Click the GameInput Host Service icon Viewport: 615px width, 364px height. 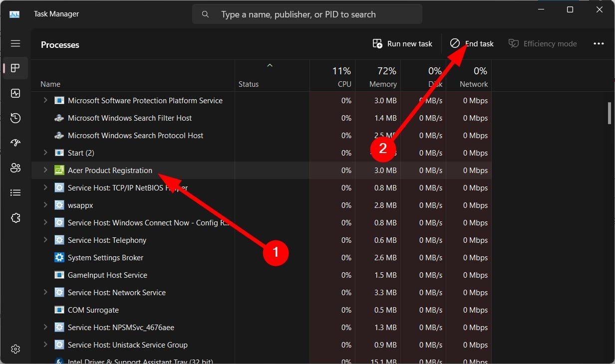click(x=59, y=275)
